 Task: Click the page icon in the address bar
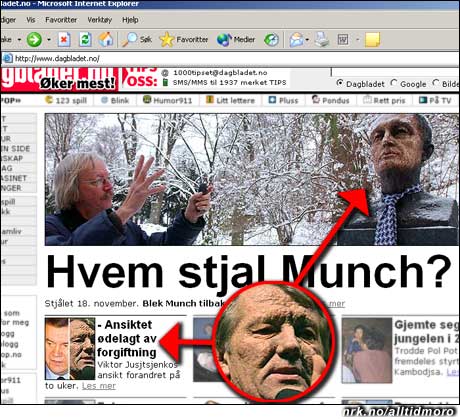[x=7, y=59]
